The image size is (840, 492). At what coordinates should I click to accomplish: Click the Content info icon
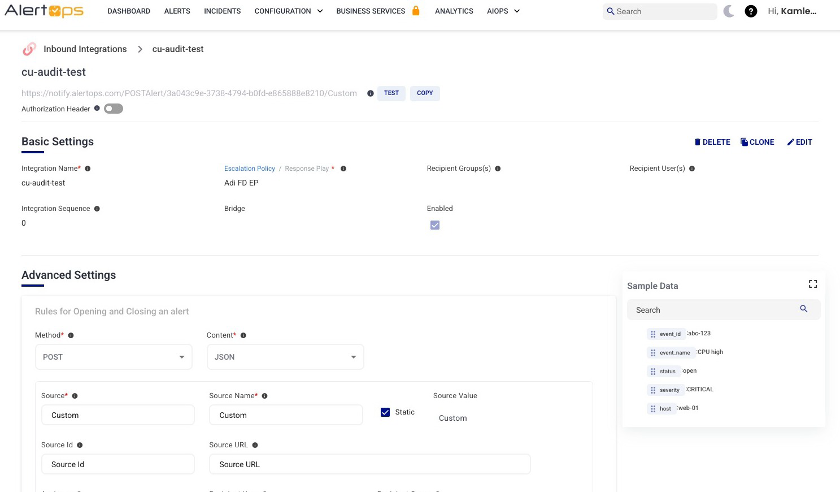[x=243, y=336]
